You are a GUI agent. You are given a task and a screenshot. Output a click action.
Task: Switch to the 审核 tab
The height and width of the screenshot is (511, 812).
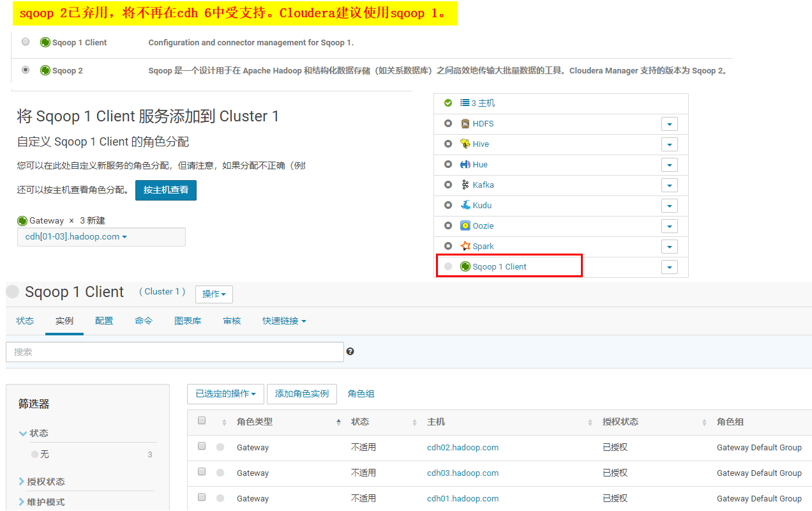232,321
